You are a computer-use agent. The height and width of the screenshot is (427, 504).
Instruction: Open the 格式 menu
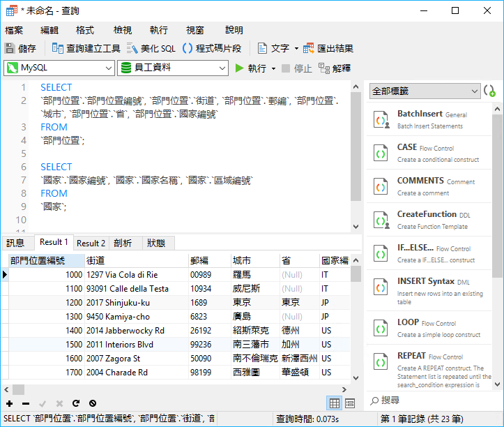click(85, 30)
